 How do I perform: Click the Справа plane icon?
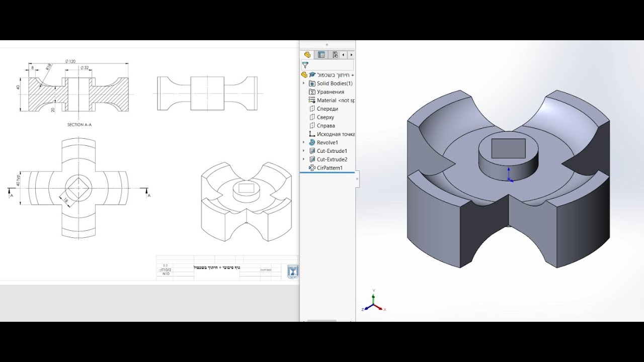[312, 126]
